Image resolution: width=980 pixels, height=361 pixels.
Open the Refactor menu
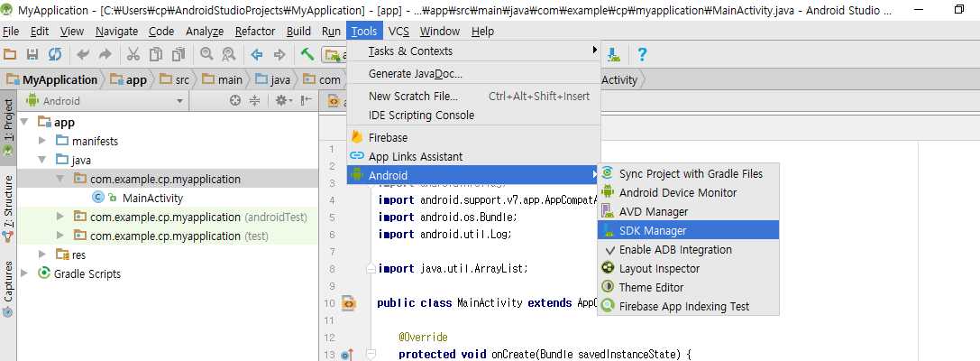(x=255, y=32)
